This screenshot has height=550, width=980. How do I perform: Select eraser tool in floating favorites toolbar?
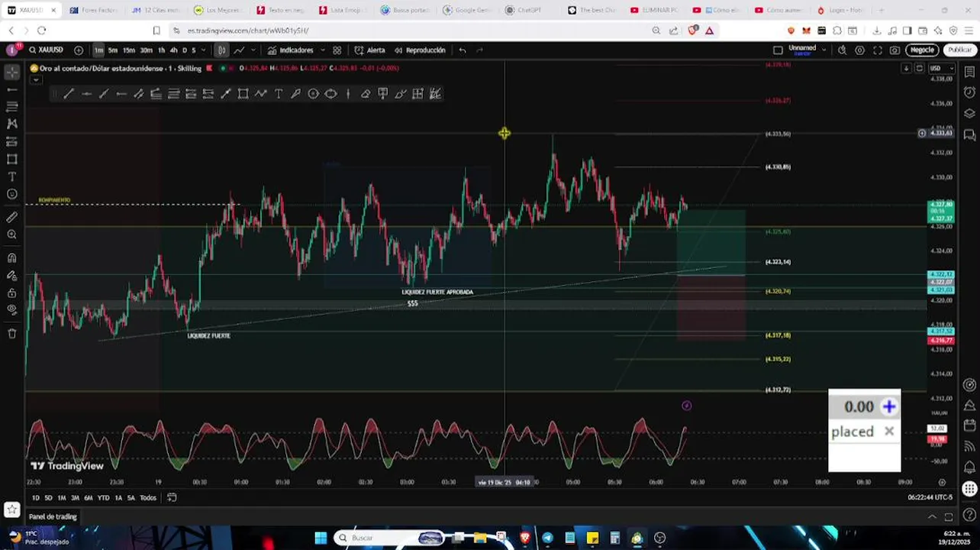[366, 94]
